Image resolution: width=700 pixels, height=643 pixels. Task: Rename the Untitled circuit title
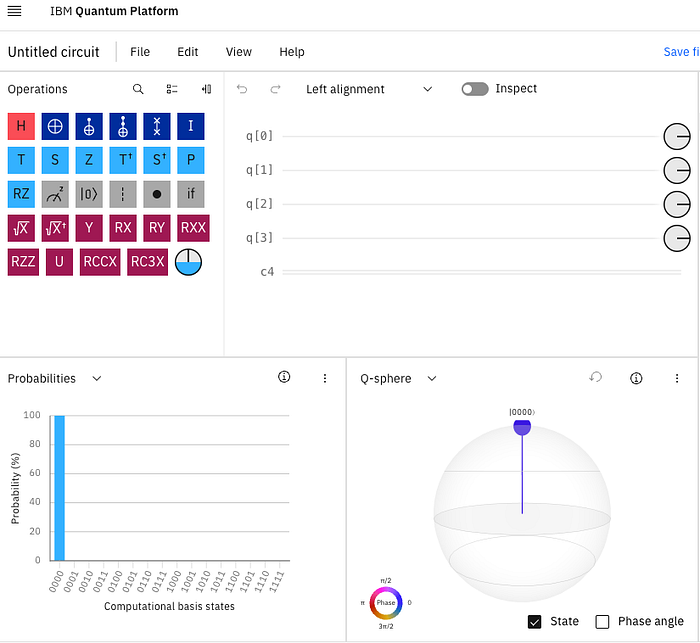coord(53,52)
